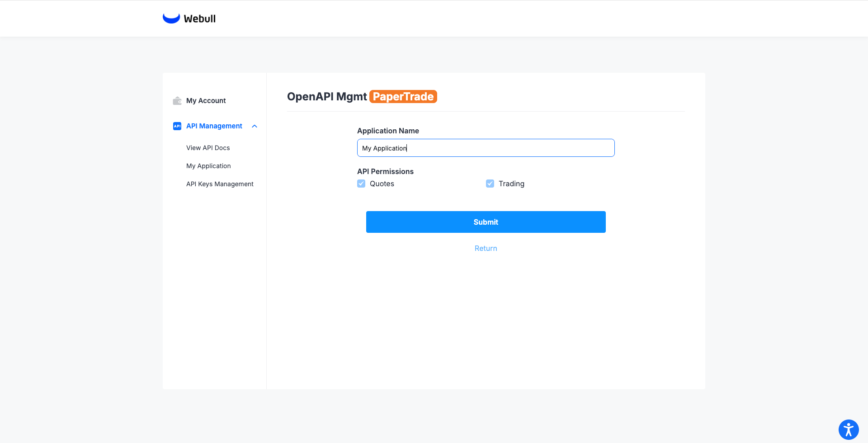Uncheck the Quotes permission checkbox
The width and height of the screenshot is (868, 443).
click(361, 184)
